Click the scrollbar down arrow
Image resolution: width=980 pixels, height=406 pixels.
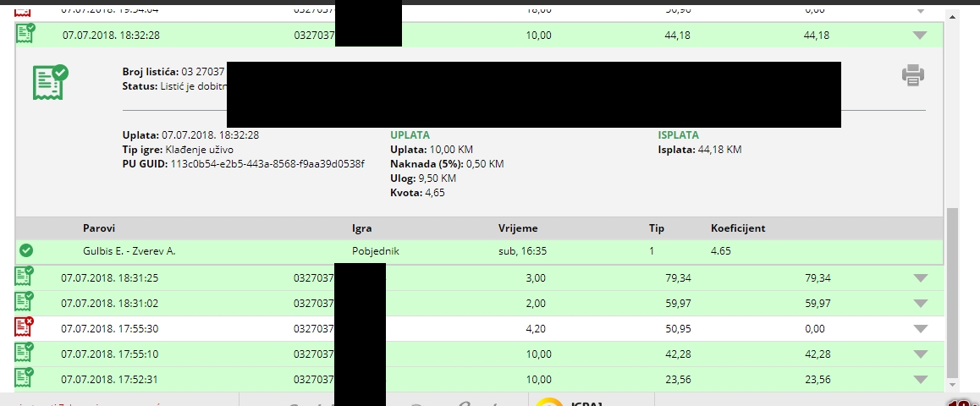(x=952, y=383)
